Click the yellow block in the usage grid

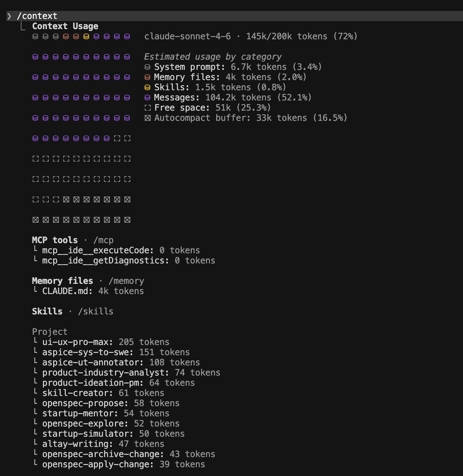tap(86, 36)
